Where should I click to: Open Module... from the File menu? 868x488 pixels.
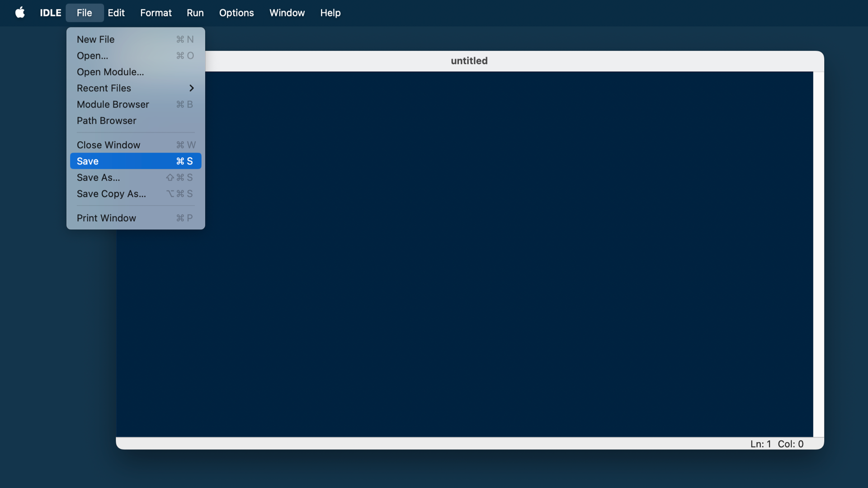pos(110,72)
